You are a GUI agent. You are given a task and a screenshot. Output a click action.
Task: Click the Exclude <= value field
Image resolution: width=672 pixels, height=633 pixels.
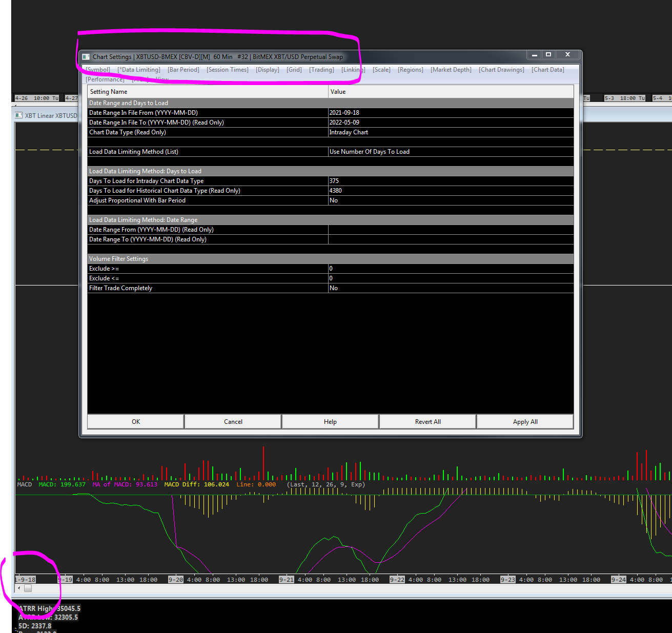click(451, 278)
